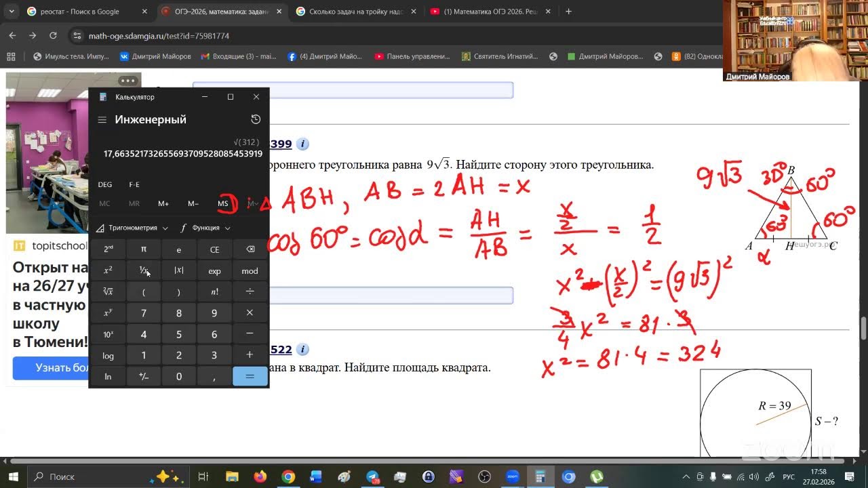Open Chrome tab search dropdown arrow
The image size is (868, 488).
pos(11,12)
